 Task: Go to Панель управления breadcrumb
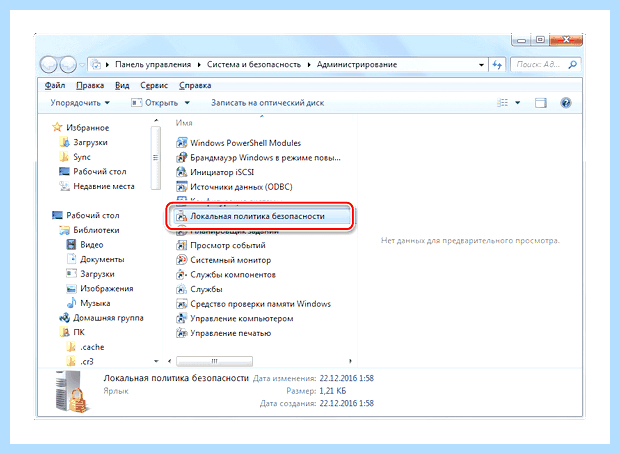click(153, 64)
